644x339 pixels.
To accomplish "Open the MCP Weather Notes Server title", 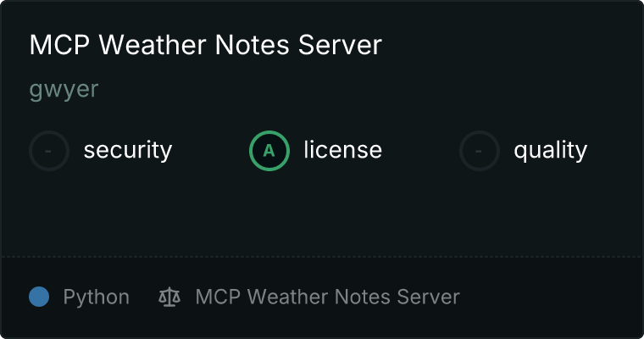I will [206, 44].
